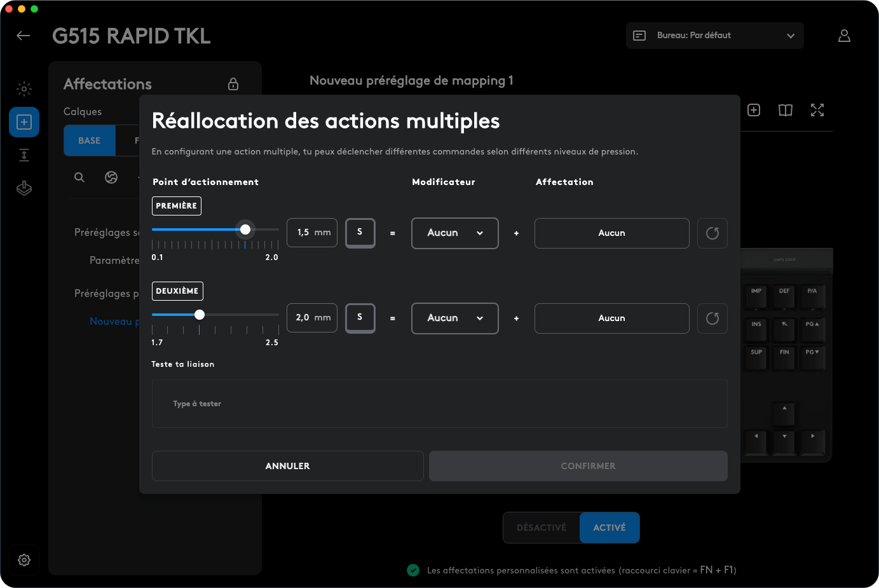This screenshot has width=879, height=588.
Task: Open the actuation point settings icon
Action: point(24,154)
